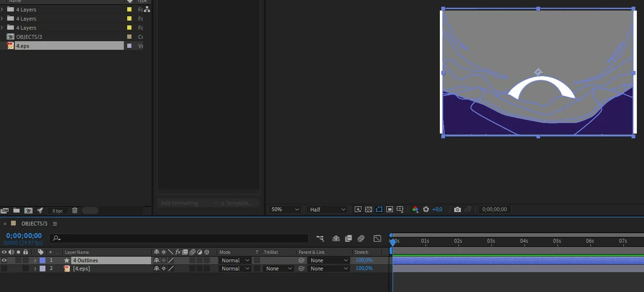Toggle solo for 4 Outlines layer

[18, 260]
